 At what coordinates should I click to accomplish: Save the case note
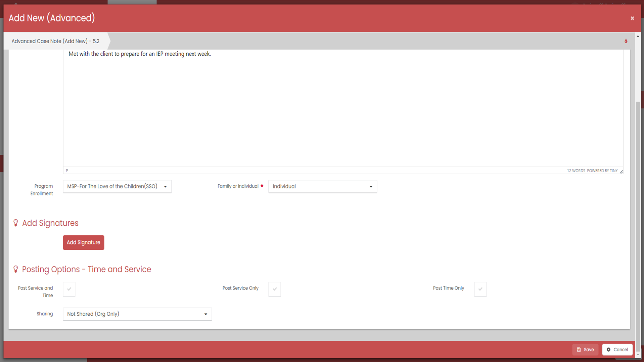tap(585, 350)
